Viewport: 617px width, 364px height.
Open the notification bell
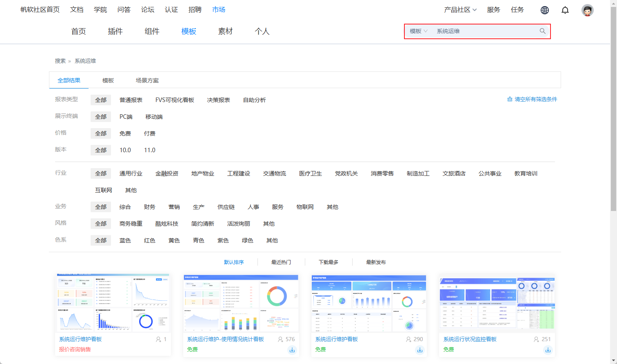click(x=565, y=10)
